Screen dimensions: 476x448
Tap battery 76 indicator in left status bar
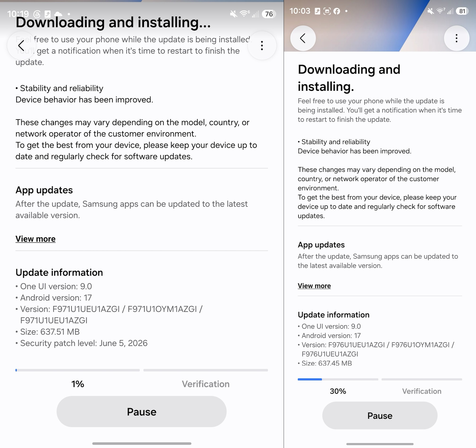(269, 14)
